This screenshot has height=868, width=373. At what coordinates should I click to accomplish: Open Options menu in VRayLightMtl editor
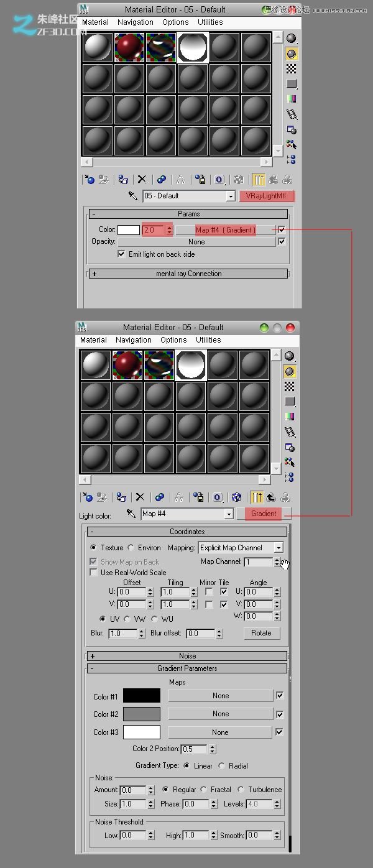[176, 22]
